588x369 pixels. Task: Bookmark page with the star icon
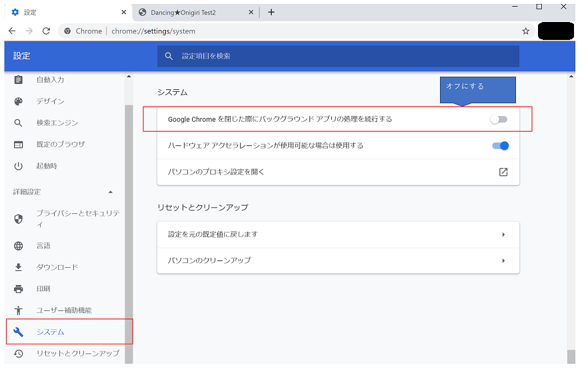(525, 31)
